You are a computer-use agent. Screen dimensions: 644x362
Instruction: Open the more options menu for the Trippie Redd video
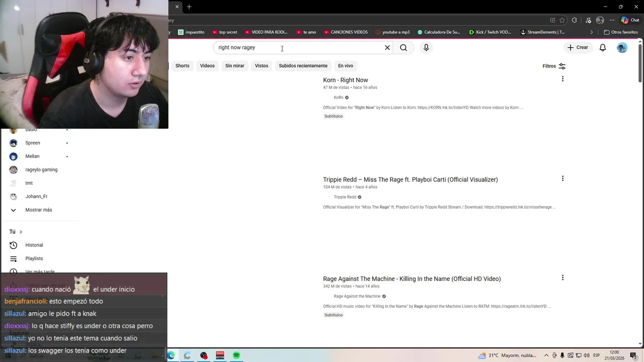(562, 178)
